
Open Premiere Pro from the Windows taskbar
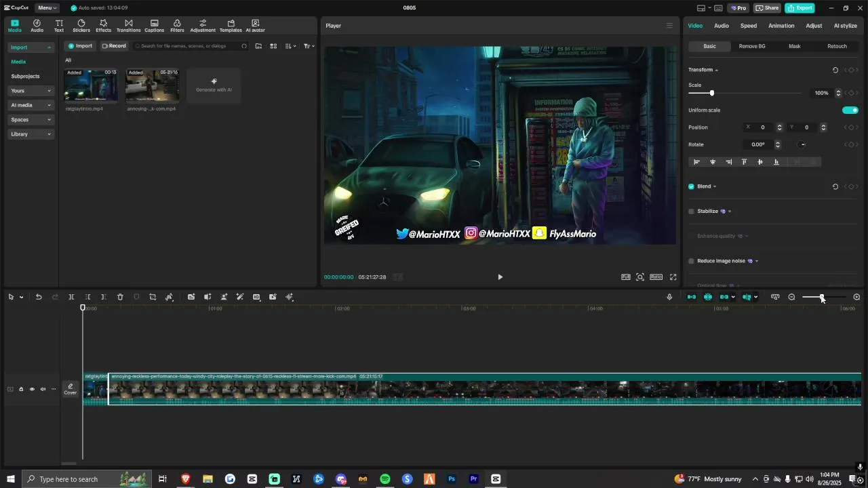pos(474,479)
